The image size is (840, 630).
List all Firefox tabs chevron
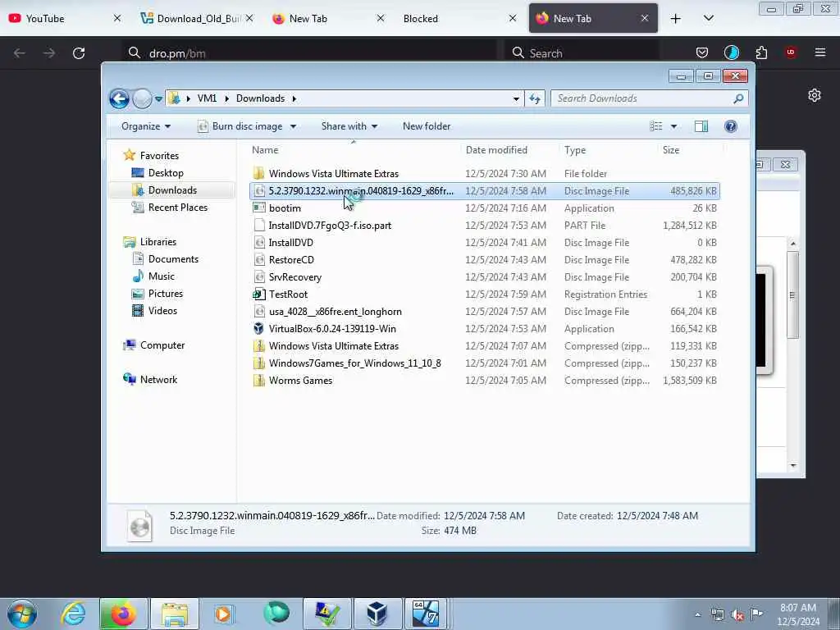coord(708,19)
